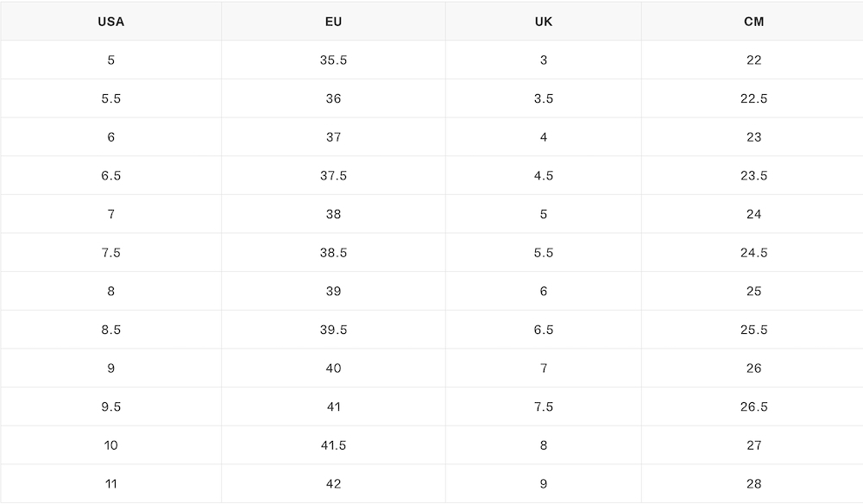Click the 26.5 CM cell

(x=753, y=407)
